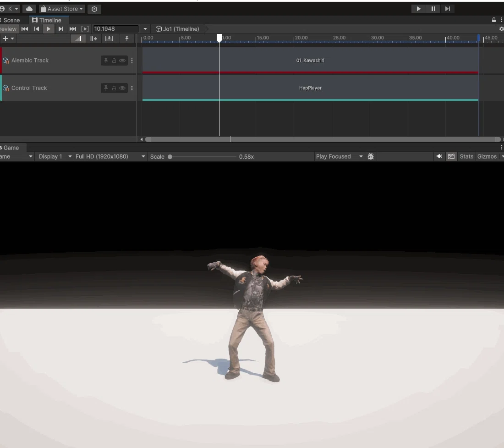Open the Timeline panel more options menu

[501, 20]
